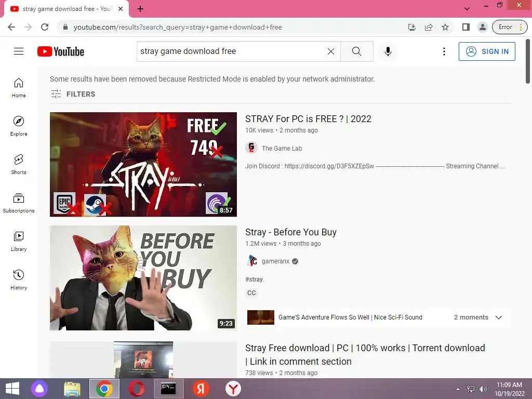This screenshot has height=399, width=532.
Task: Click the browser address bar URL
Action: (x=178, y=27)
